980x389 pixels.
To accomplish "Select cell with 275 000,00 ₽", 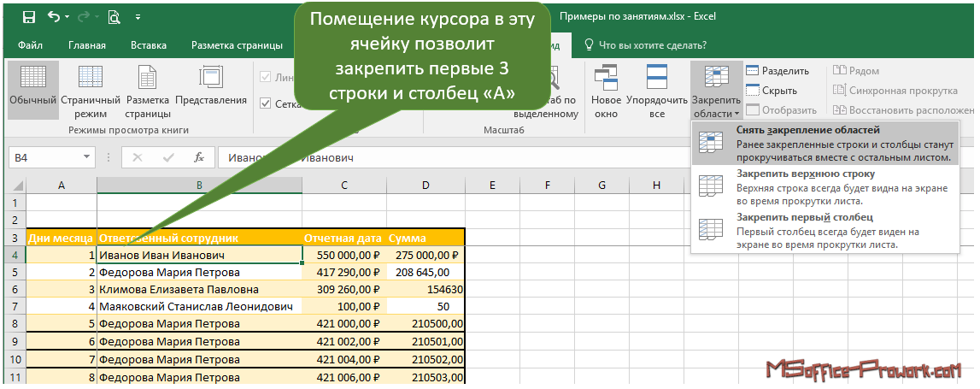I will [425, 255].
